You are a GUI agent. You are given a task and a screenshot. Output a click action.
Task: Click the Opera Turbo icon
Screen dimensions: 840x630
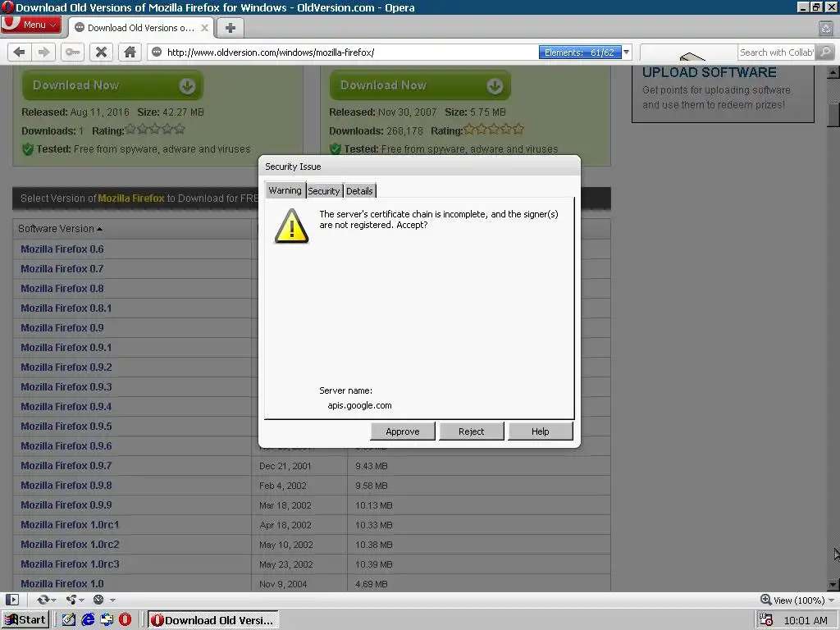click(98, 600)
